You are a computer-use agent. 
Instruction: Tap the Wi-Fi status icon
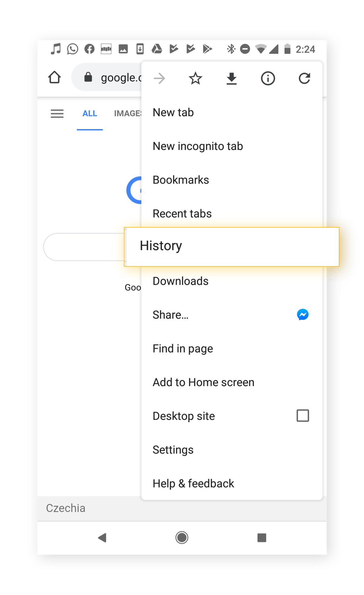pos(261,49)
